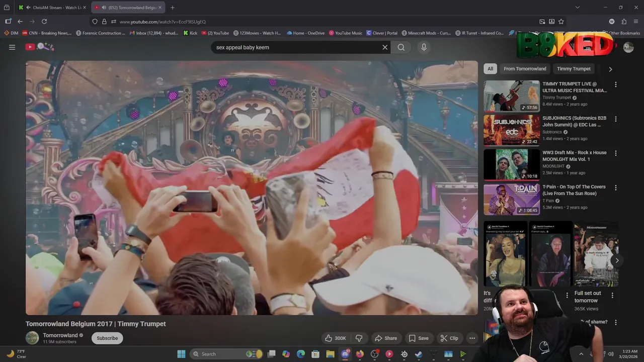Open the Tomorrowland channel name link

(60, 335)
